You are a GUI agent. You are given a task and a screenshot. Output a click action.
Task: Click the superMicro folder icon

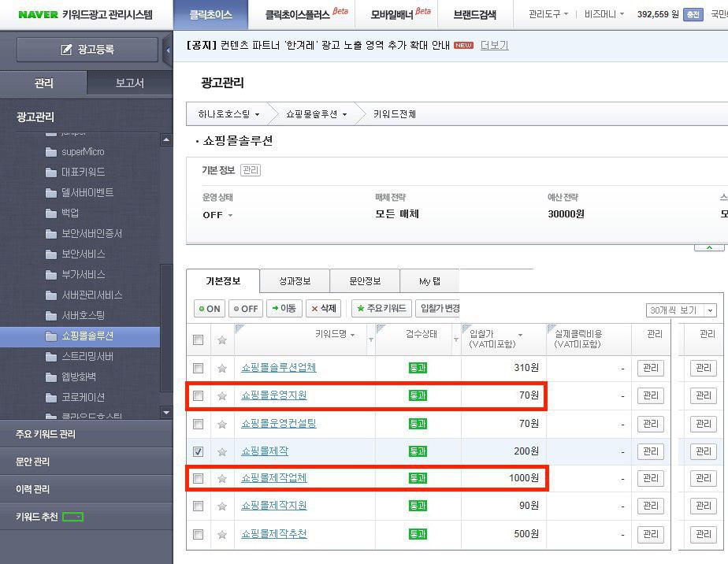[51, 152]
